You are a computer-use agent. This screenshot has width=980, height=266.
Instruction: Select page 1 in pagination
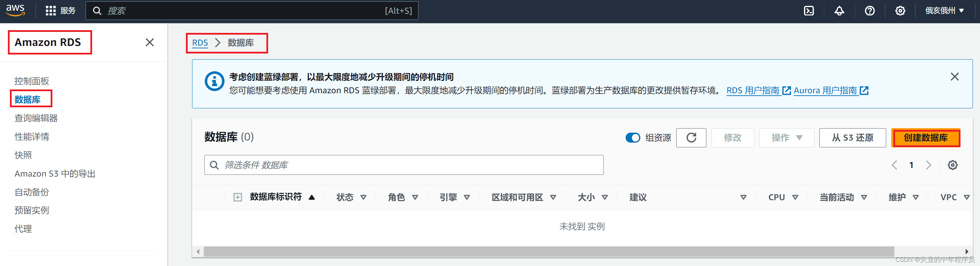(911, 165)
